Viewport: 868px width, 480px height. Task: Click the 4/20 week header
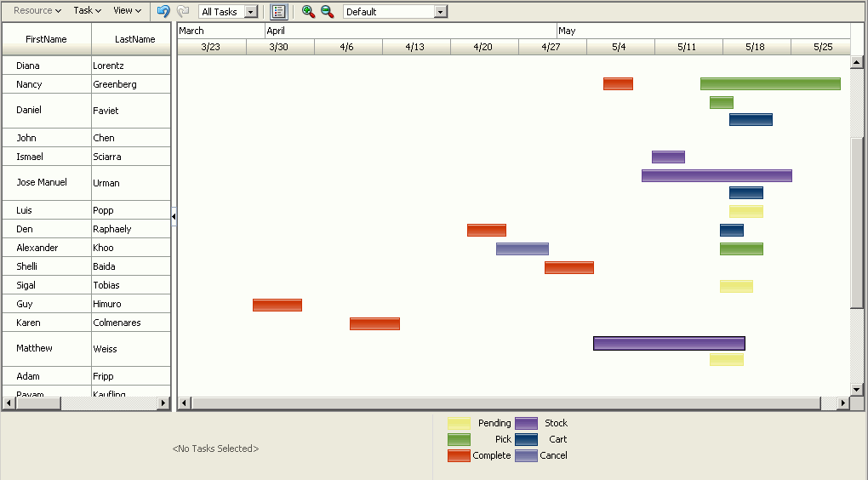[483, 47]
